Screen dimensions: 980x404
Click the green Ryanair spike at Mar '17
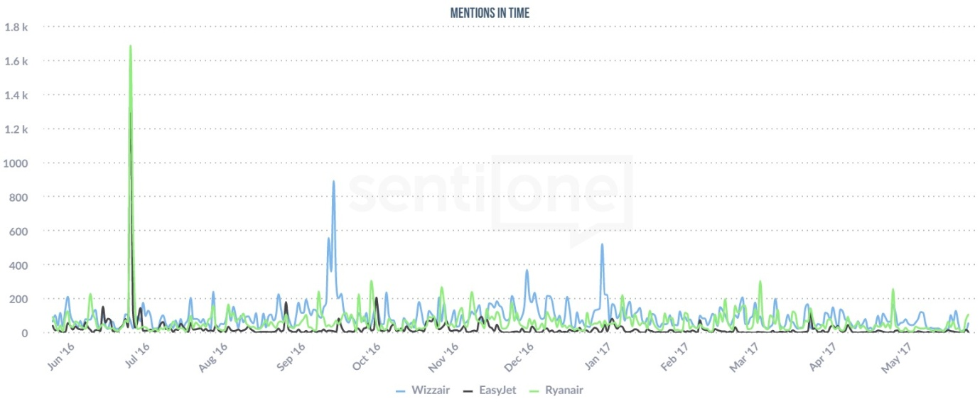tap(760, 282)
